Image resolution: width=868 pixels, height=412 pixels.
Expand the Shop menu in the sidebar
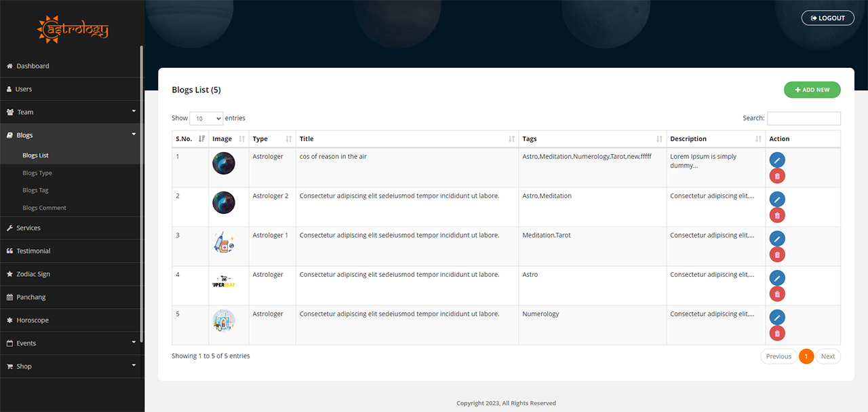pos(71,366)
